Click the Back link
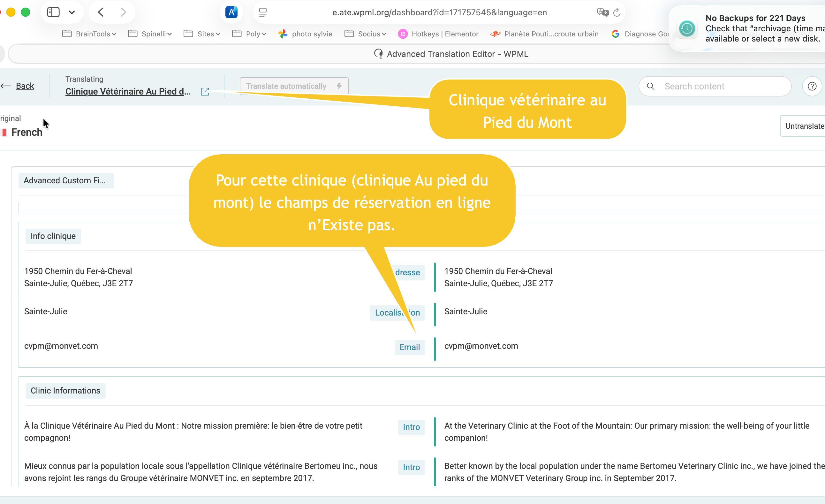 pos(25,86)
